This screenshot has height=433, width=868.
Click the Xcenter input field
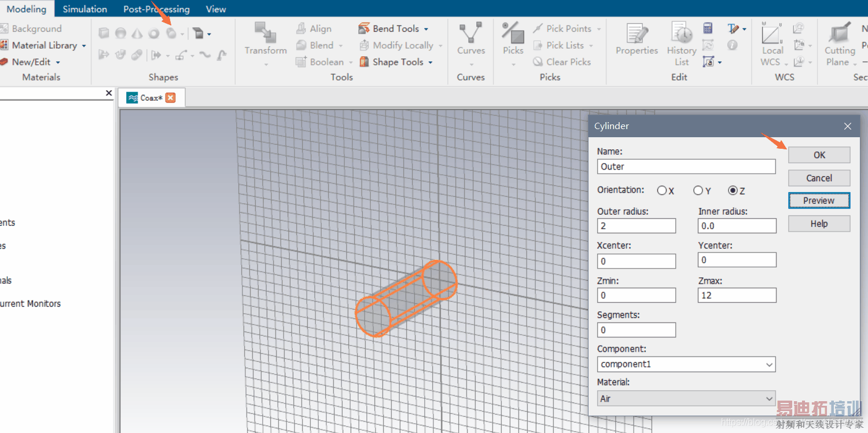click(x=637, y=261)
